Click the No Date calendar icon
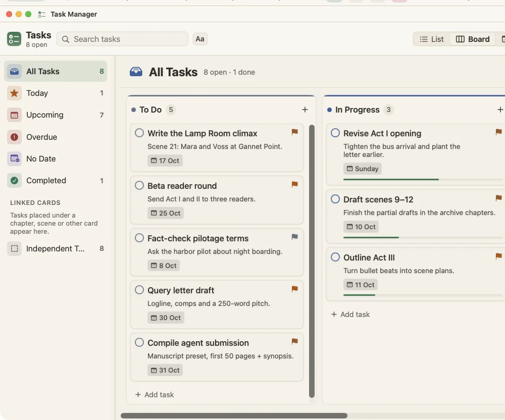This screenshot has width=505, height=420. pyautogui.click(x=15, y=159)
